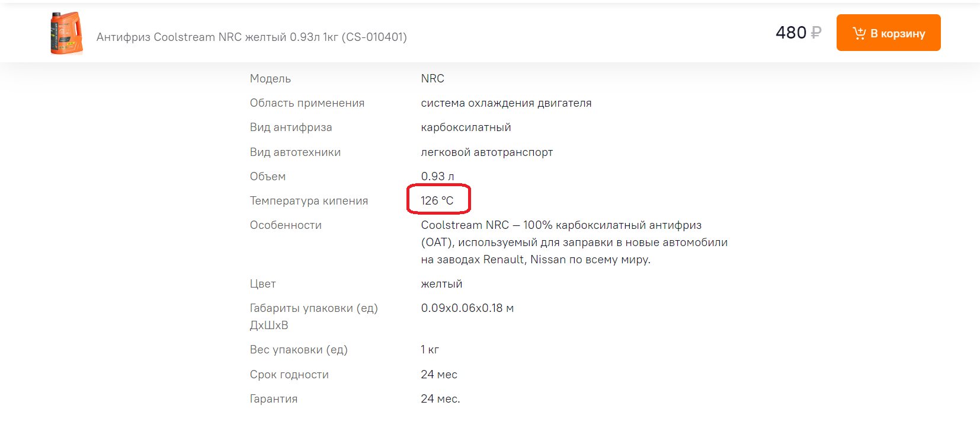Select система охлаждения двигателя value

click(506, 103)
